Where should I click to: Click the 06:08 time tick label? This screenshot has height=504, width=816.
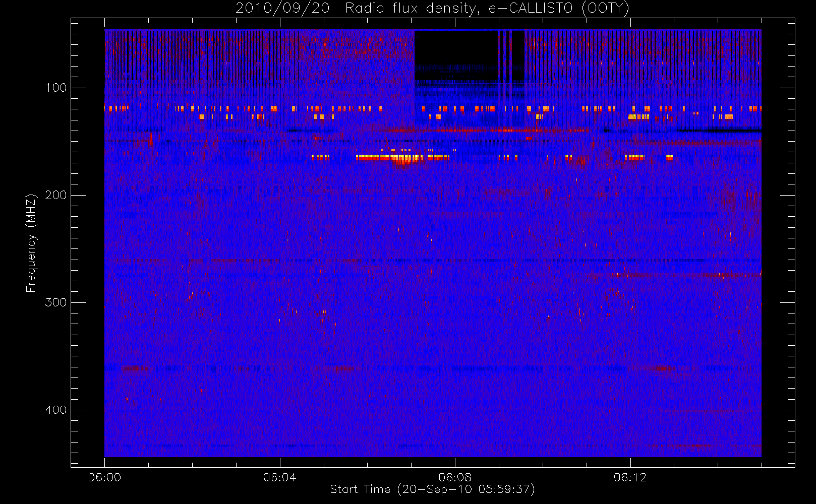(455, 477)
